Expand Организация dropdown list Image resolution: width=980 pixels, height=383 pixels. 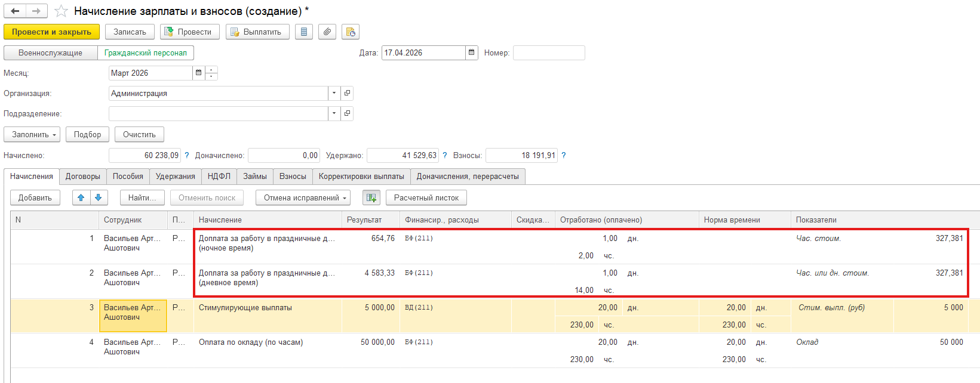tap(334, 93)
